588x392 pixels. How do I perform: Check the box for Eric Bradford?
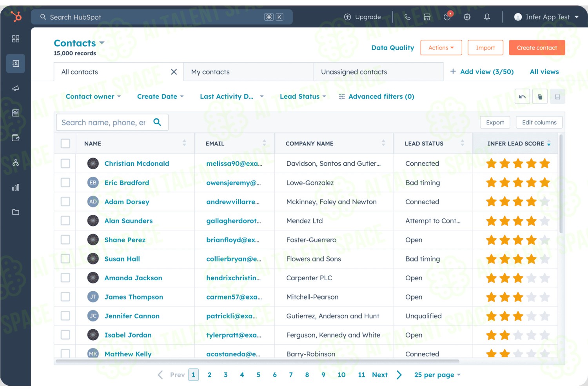click(x=65, y=183)
